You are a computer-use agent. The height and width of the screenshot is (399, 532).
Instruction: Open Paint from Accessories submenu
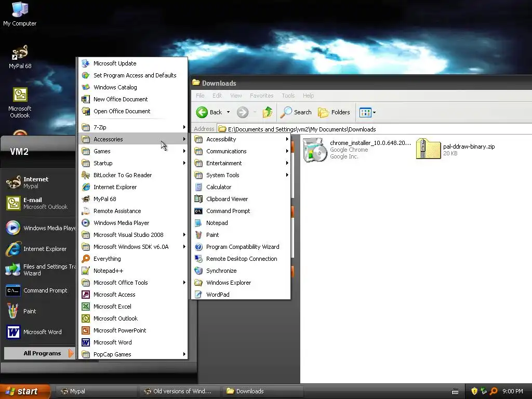tap(241, 235)
